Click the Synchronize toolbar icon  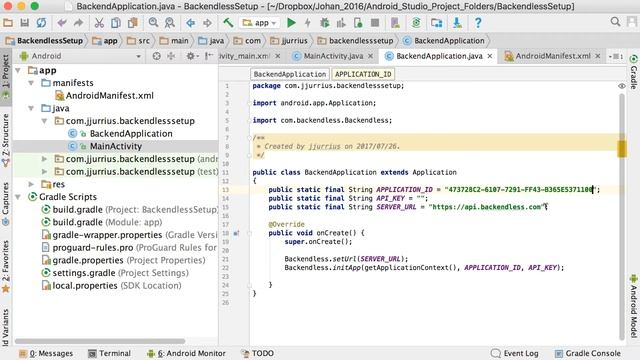click(x=41, y=23)
